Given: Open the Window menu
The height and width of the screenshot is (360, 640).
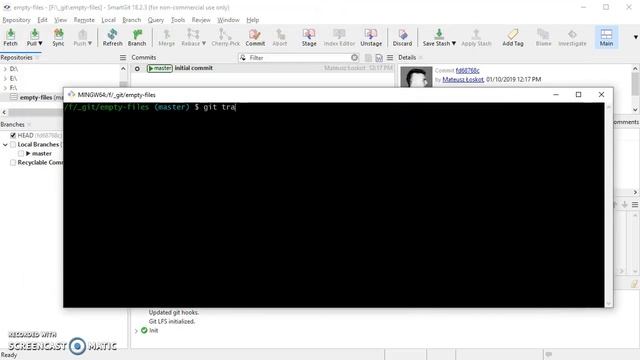Looking at the screenshot, I should (228, 20).
